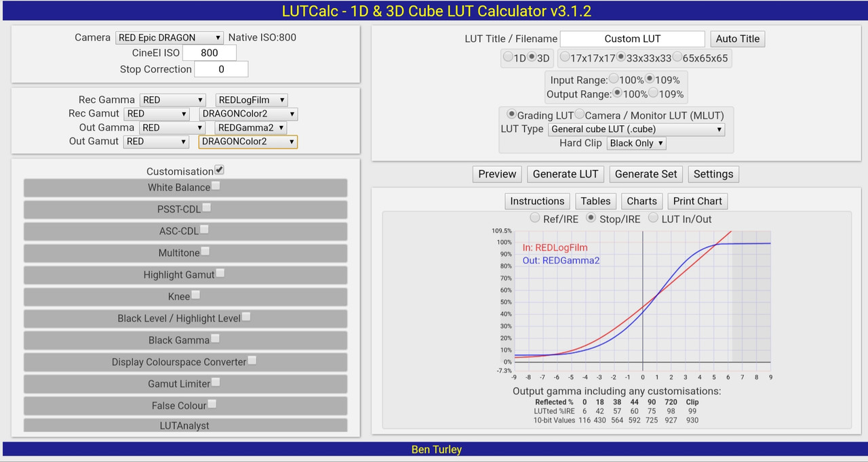Click the Generate LUT button
Viewport: 868px width, 462px height.
(566, 174)
